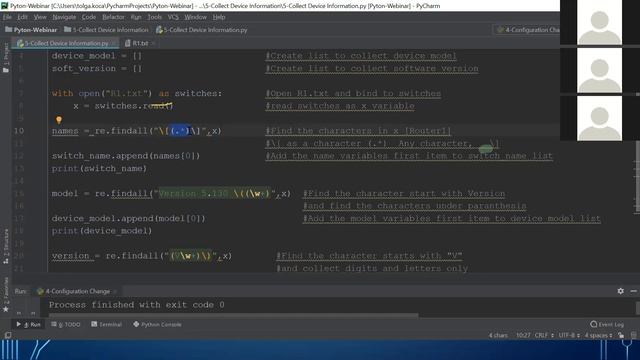Change CRLF line separator in status bar
The height and width of the screenshot is (360, 640).
[x=544, y=336]
